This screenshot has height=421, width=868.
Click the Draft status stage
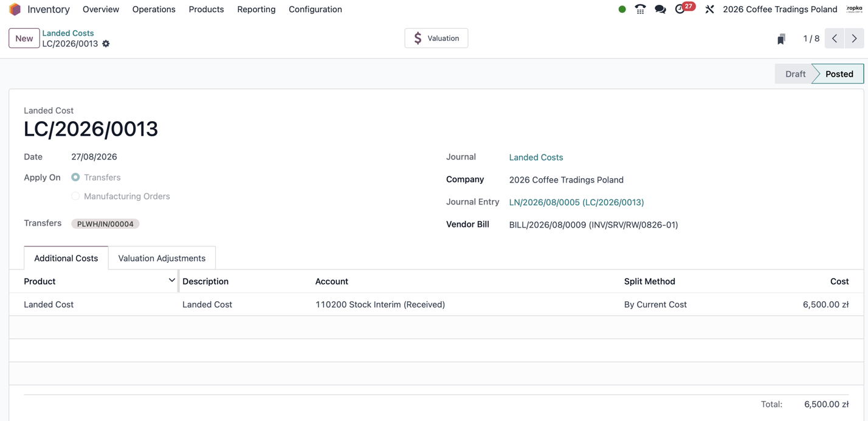tap(795, 74)
